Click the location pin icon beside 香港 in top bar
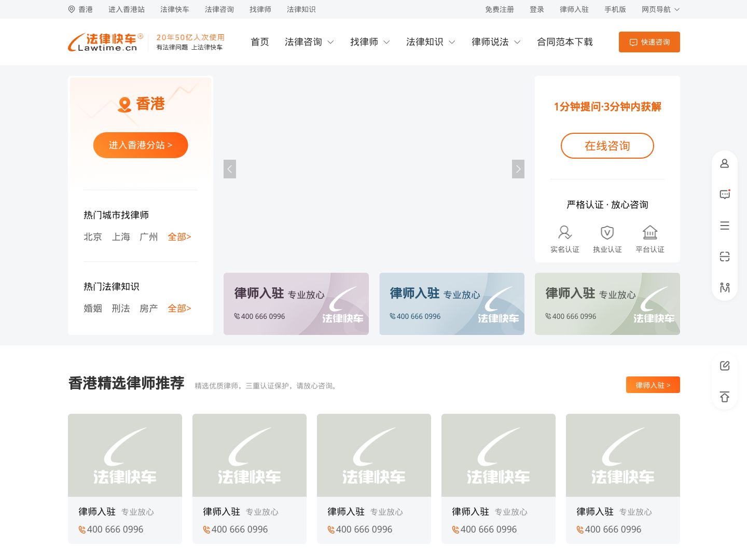The width and height of the screenshot is (747, 560). [72, 9]
